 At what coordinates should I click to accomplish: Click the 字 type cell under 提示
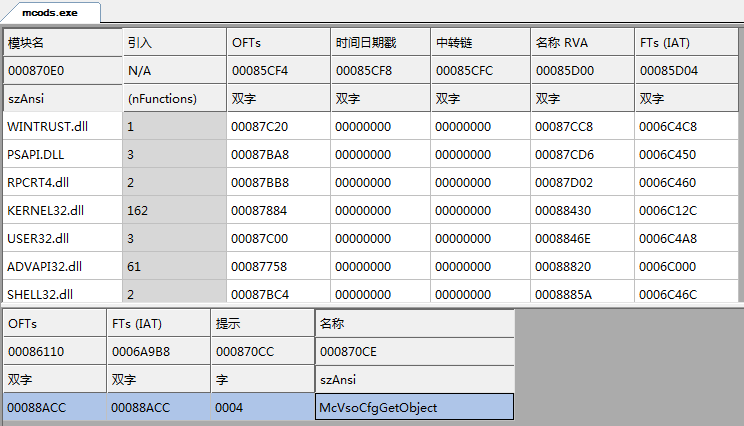tap(262, 380)
